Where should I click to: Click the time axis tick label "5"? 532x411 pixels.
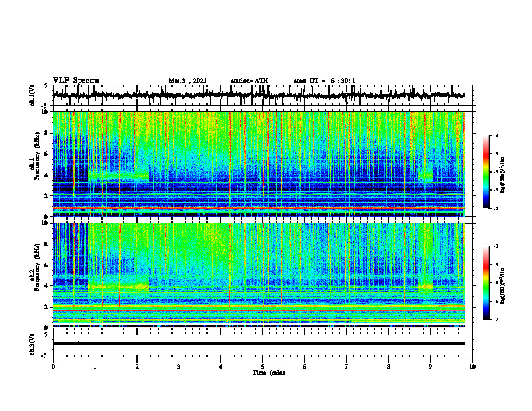click(x=263, y=367)
